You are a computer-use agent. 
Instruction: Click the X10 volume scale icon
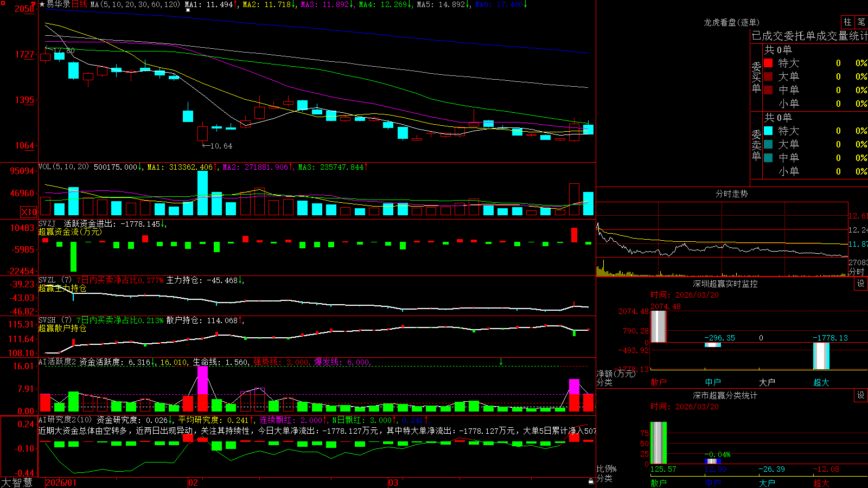click(29, 212)
